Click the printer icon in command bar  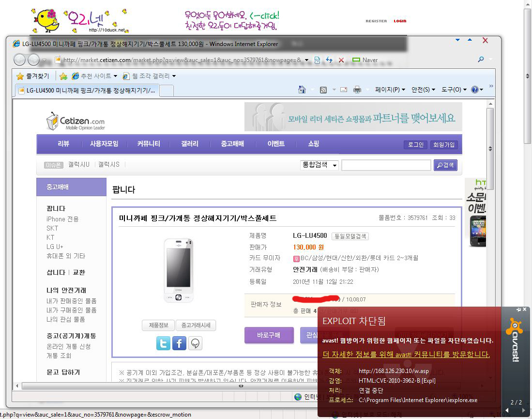[x=357, y=90]
